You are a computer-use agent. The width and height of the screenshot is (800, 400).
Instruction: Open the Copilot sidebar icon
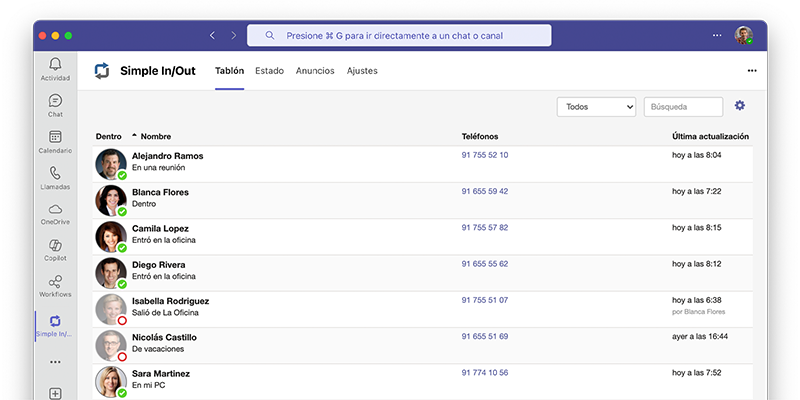pos(55,245)
